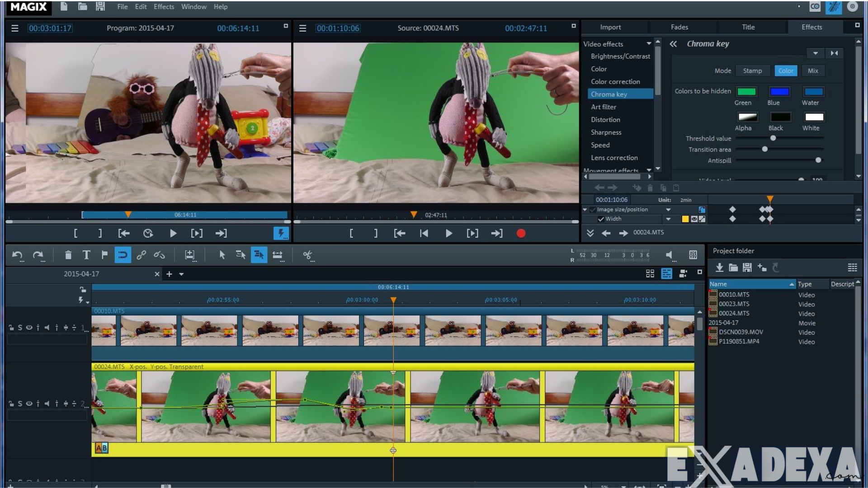Click the Stamp mode button in Chroma key
The width and height of the screenshot is (868, 488).
tap(752, 70)
